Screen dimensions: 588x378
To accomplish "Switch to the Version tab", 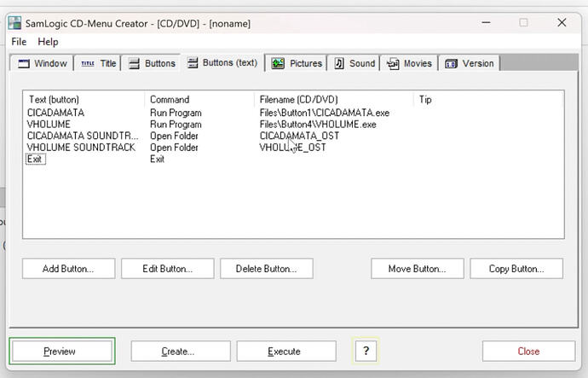I will (x=470, y=63).
